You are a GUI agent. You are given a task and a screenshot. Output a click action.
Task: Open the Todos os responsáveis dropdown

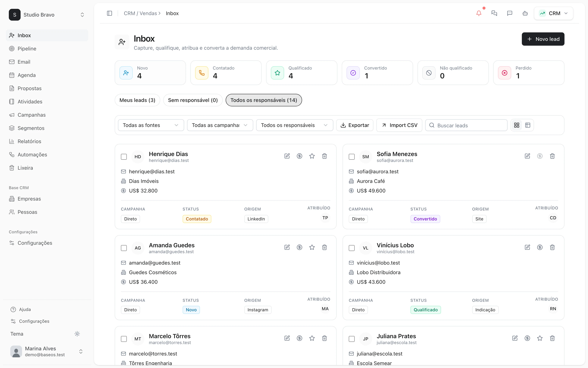click(x=295, y=125)
